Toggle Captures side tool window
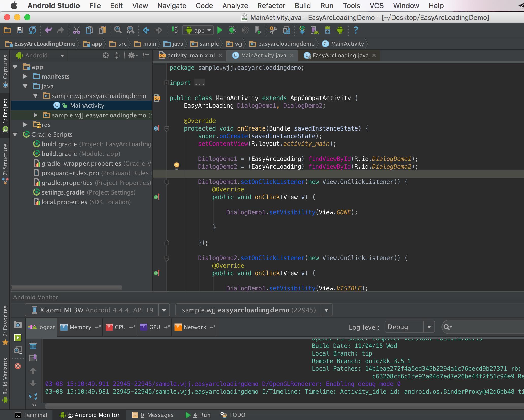The image size is (524, 420). click(x=5, y=71)
